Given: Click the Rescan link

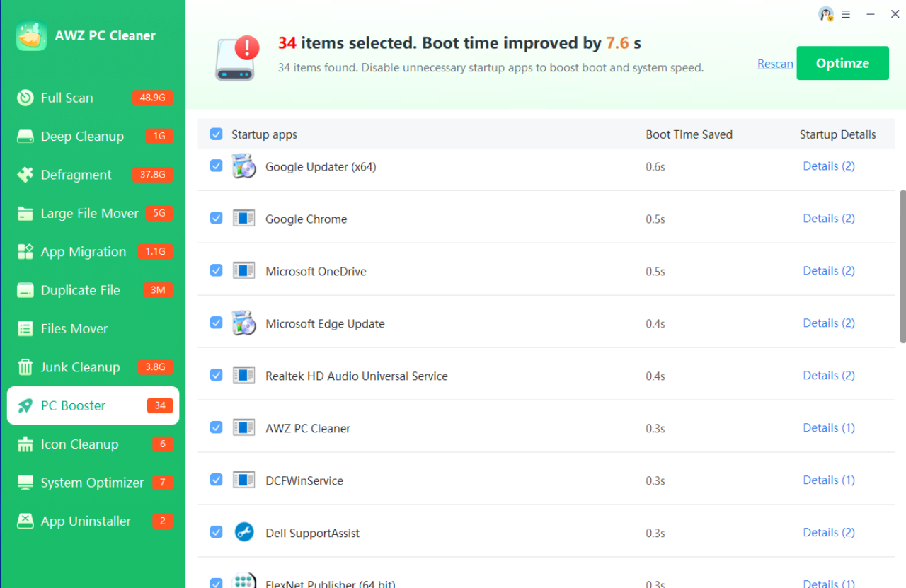Looking at the screenshot, I should click(x=775, y=64).
